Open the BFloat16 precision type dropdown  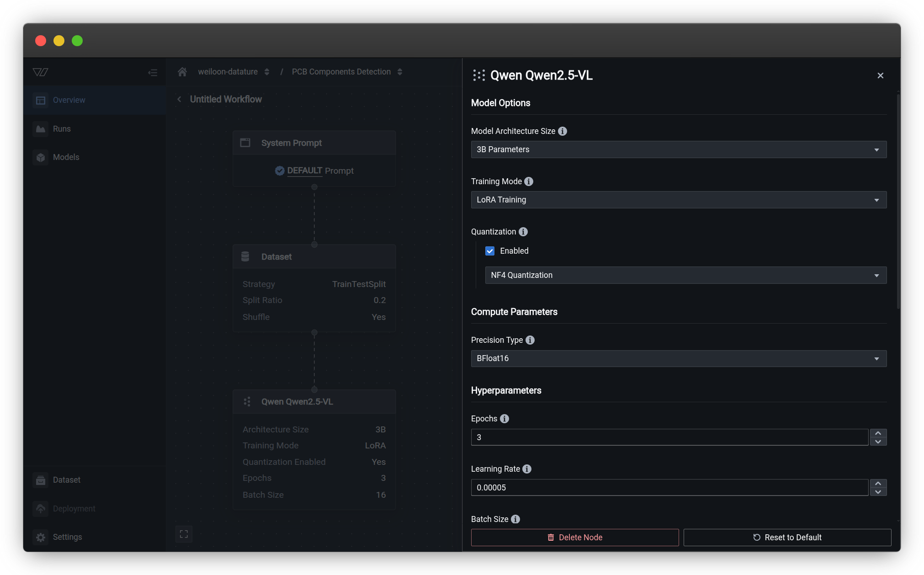679,358
